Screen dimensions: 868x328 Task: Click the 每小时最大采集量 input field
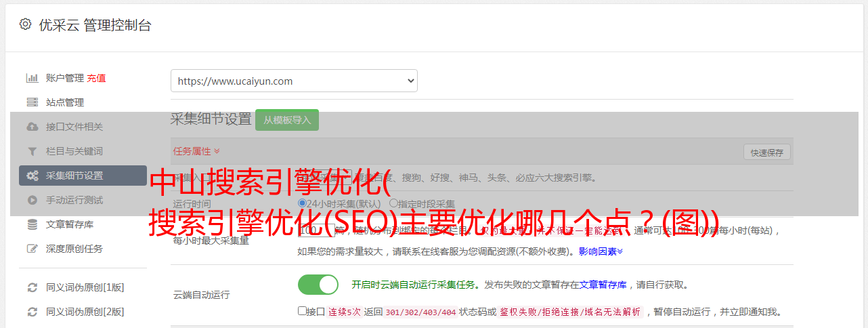pos(317,230)
